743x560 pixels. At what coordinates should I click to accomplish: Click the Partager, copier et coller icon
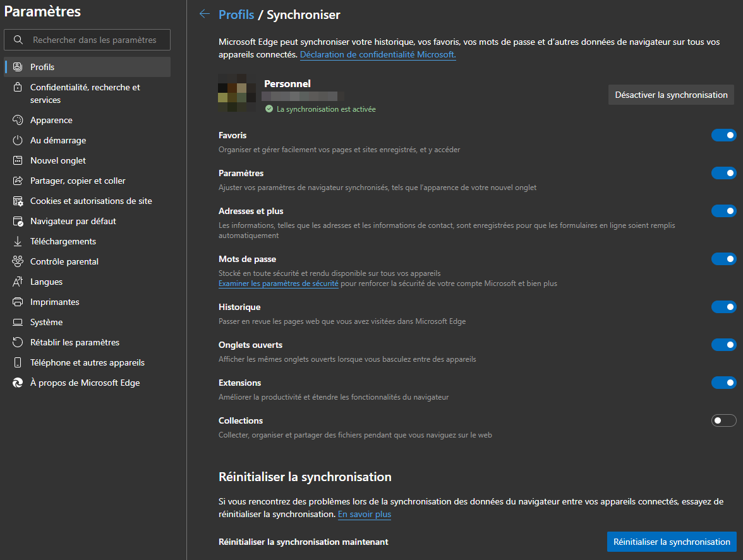tap(18, 181)
